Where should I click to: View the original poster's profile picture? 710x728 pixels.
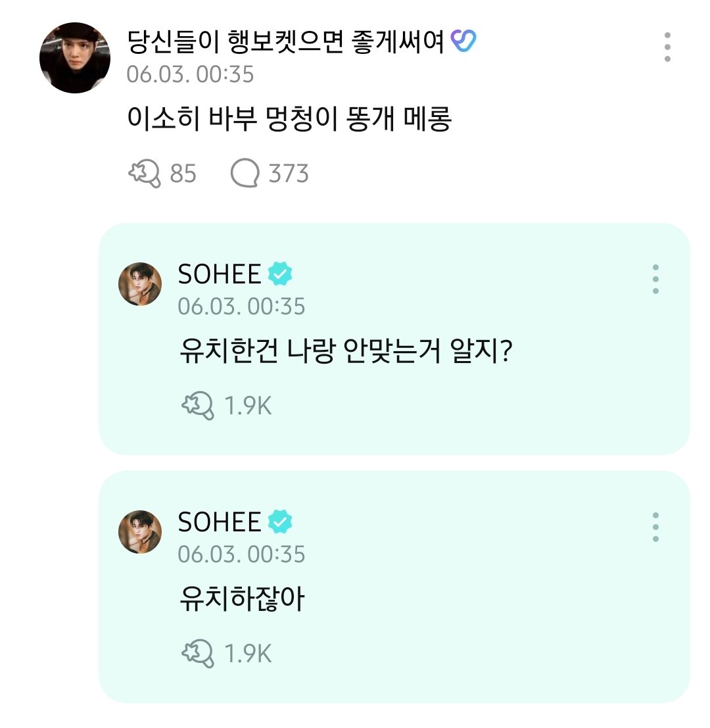pos(75,58)
